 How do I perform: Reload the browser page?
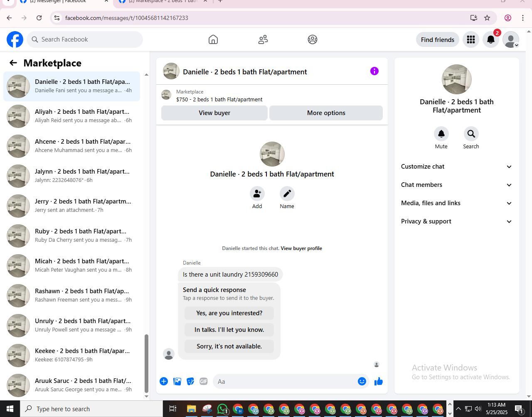click(39, 18)
